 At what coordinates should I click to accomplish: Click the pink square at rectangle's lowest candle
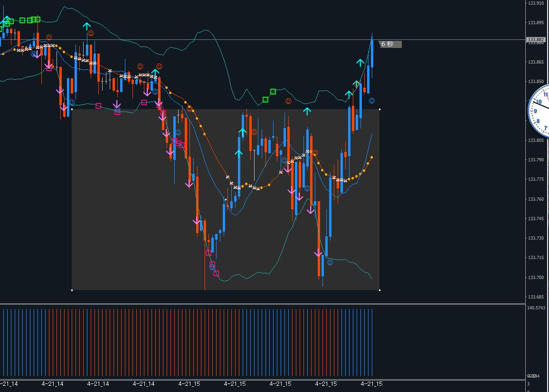pyautogui.click(x=216, y=273)
